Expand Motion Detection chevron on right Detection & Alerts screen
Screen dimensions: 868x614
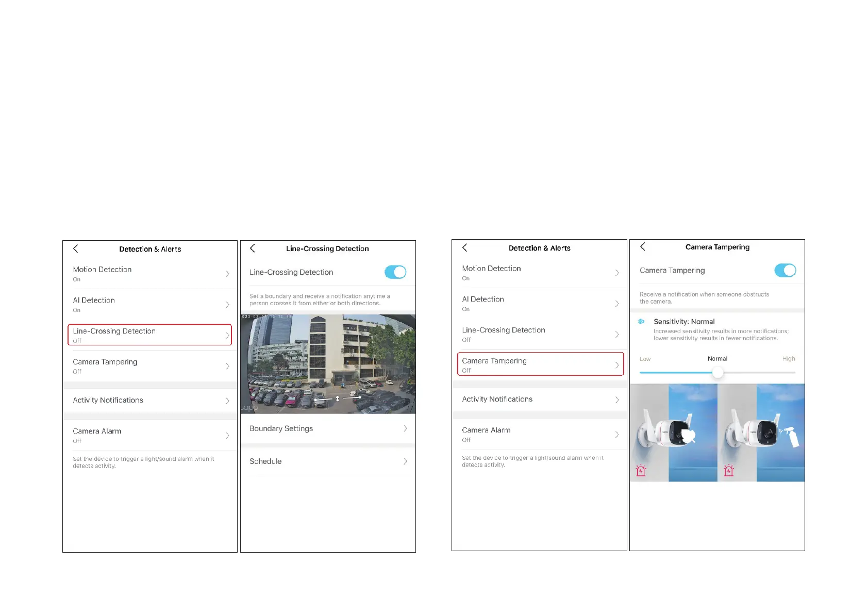tap(617, 273)
